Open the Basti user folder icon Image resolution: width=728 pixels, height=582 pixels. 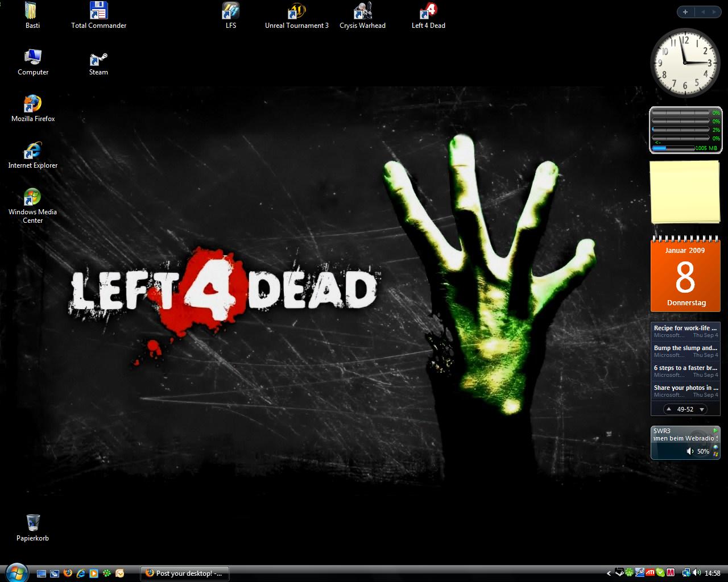[x=32, y=15]
